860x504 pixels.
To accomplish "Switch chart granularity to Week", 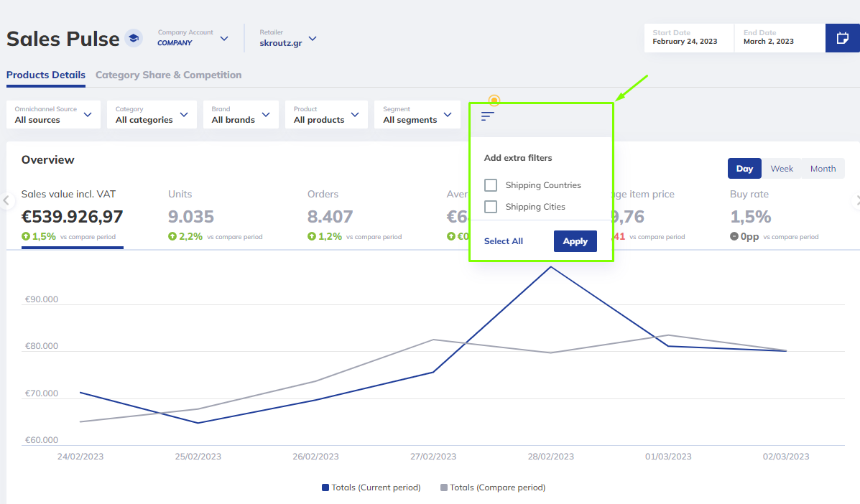I will (782, 169).
